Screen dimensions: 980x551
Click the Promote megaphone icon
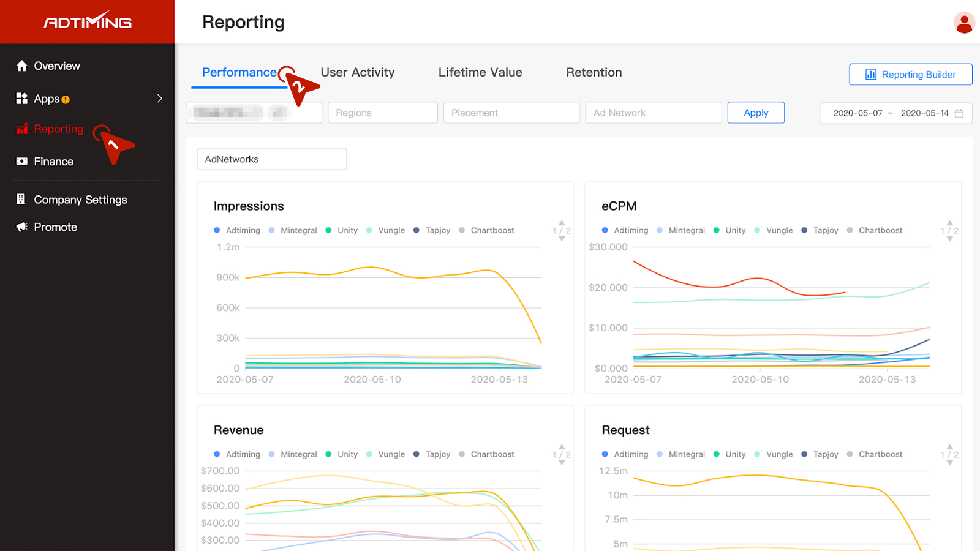(22, 227)
